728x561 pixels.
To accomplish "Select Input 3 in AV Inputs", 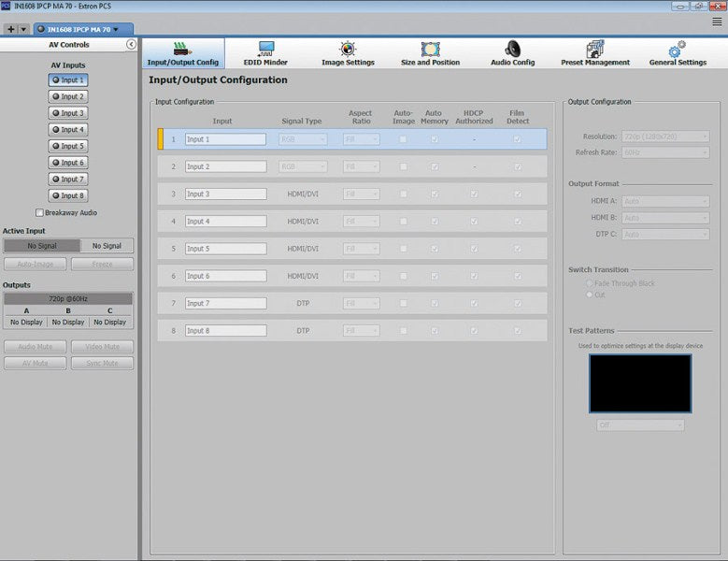I will click(68, 113).
